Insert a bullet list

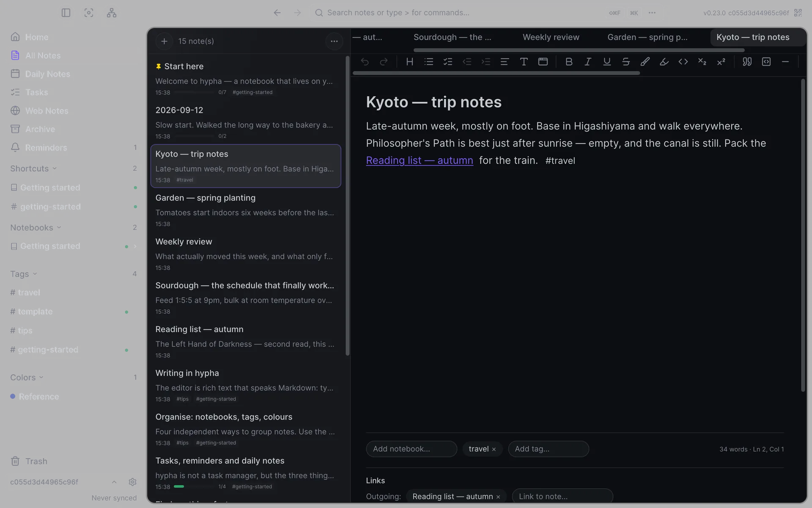click(429, 62)
